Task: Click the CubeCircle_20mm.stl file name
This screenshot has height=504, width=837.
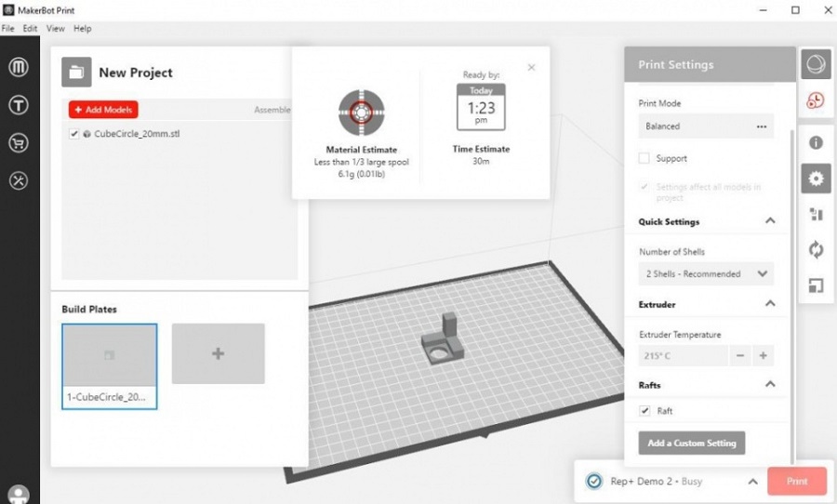Action: 137,134
